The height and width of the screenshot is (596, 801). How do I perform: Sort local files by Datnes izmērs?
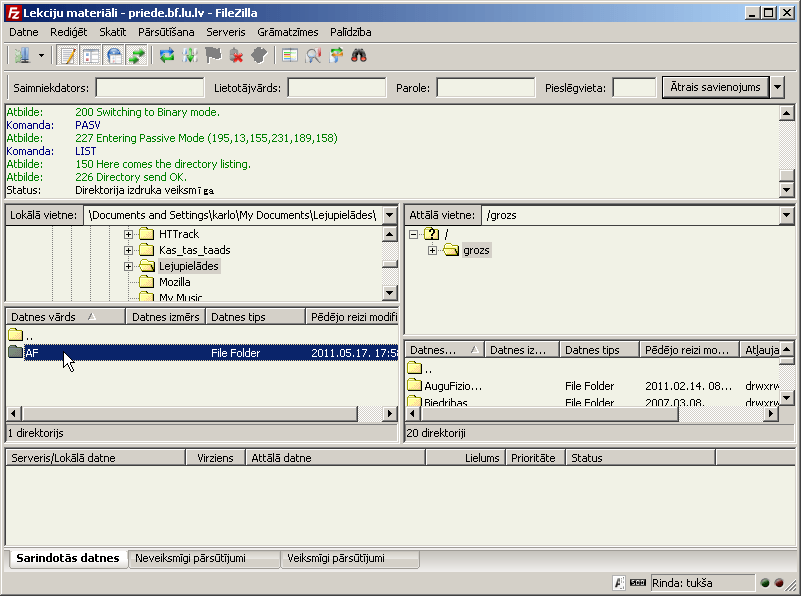166,317
